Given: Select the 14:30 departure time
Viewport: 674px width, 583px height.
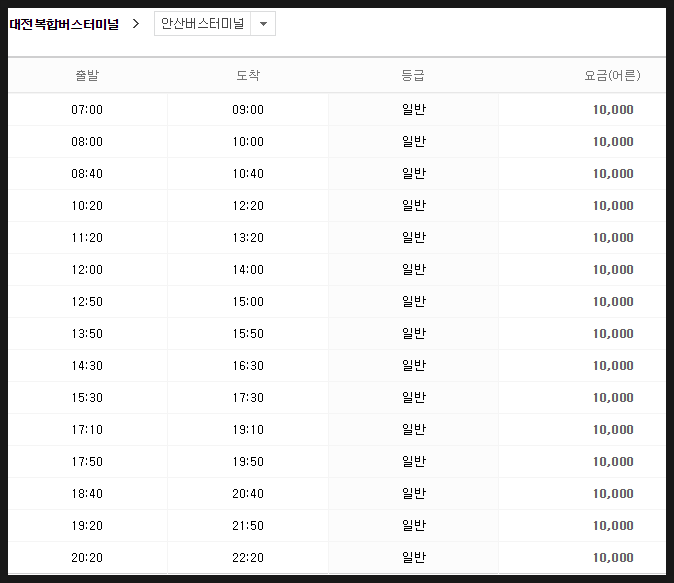Looking at the screenshot, I should point(87,365).
